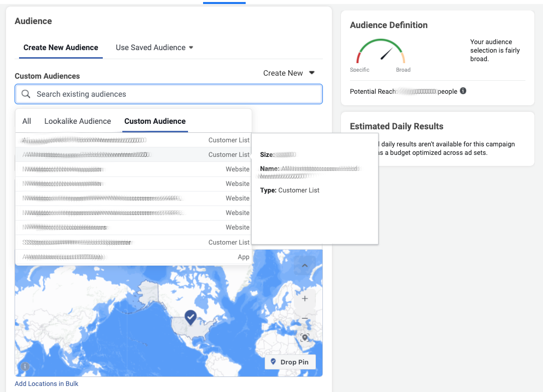Select the first Customer List audience row
Image resolution: width=543 pixels, height=392 pixels.
coord(134,140)
